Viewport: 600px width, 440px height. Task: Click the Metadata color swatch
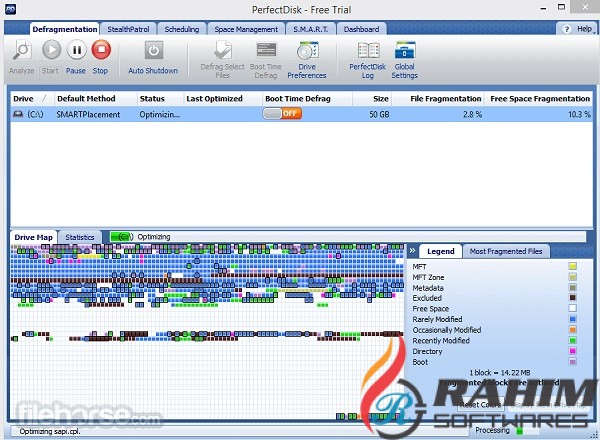coord(572,287)
